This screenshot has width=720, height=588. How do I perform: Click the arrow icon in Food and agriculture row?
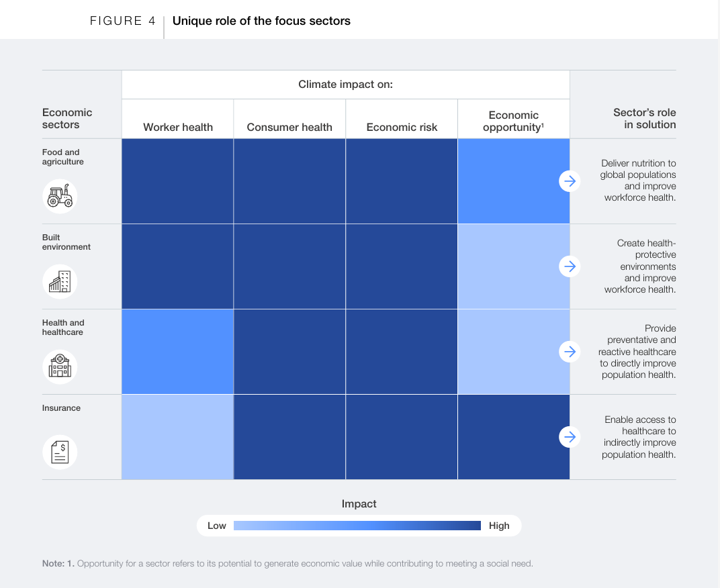[570, 181]
